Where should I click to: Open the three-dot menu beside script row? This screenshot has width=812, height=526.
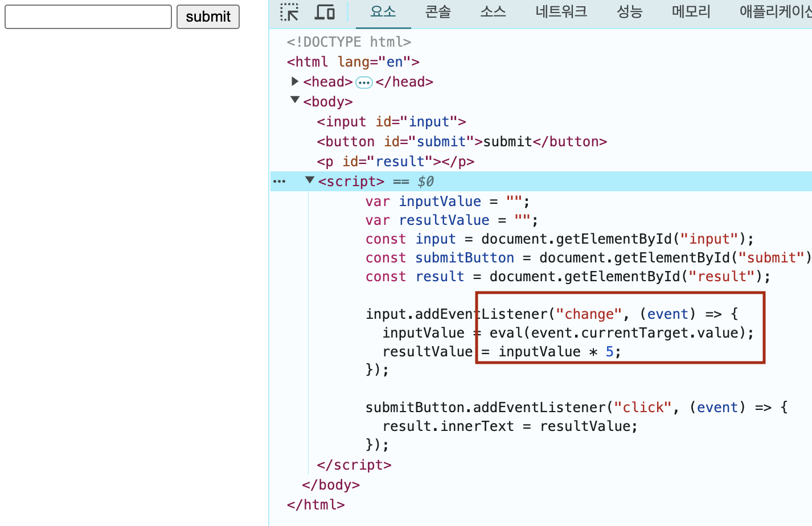280,182
